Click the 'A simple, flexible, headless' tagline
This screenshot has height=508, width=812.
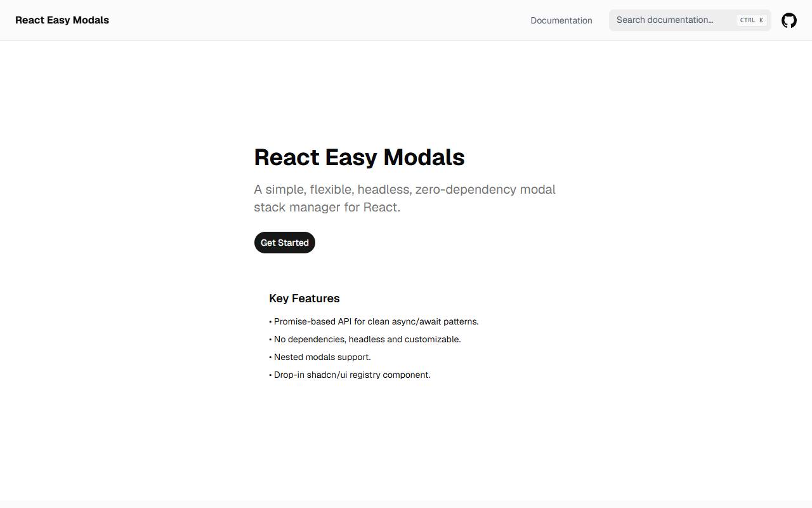click(405, 198)
